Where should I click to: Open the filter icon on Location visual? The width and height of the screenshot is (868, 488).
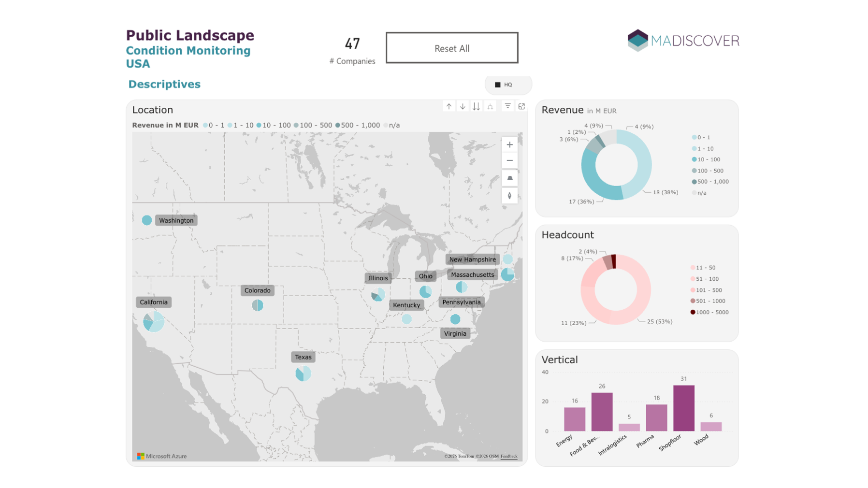[507, 106]
